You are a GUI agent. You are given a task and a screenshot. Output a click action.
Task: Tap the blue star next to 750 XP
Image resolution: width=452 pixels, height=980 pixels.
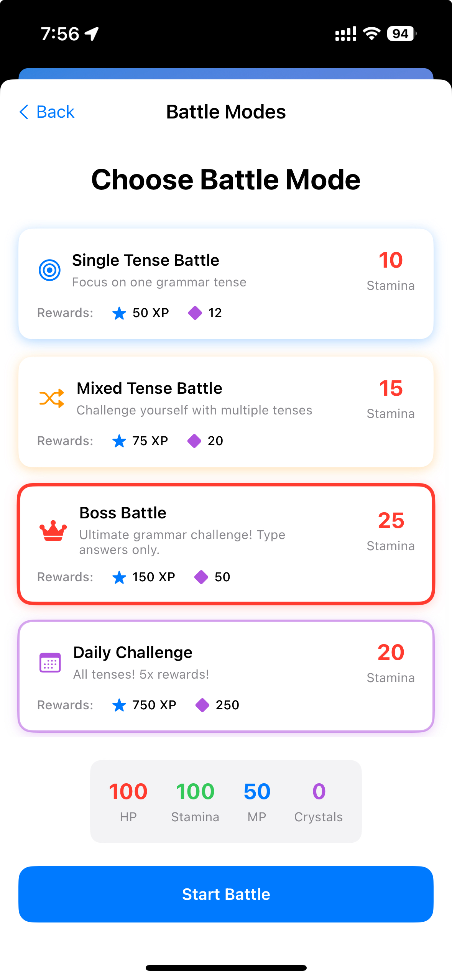point(119,705)
